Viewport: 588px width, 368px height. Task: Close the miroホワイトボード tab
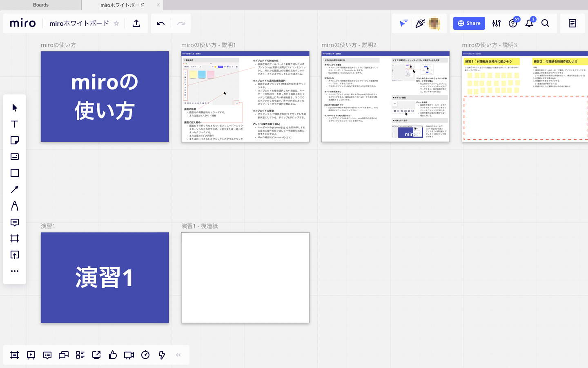pyautogui.click(x=158, y=5)
